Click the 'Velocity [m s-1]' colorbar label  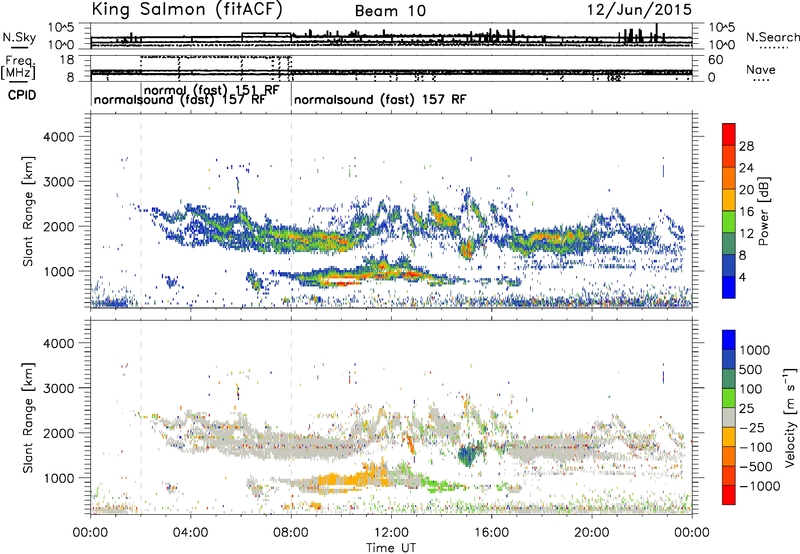click(790, 417)
